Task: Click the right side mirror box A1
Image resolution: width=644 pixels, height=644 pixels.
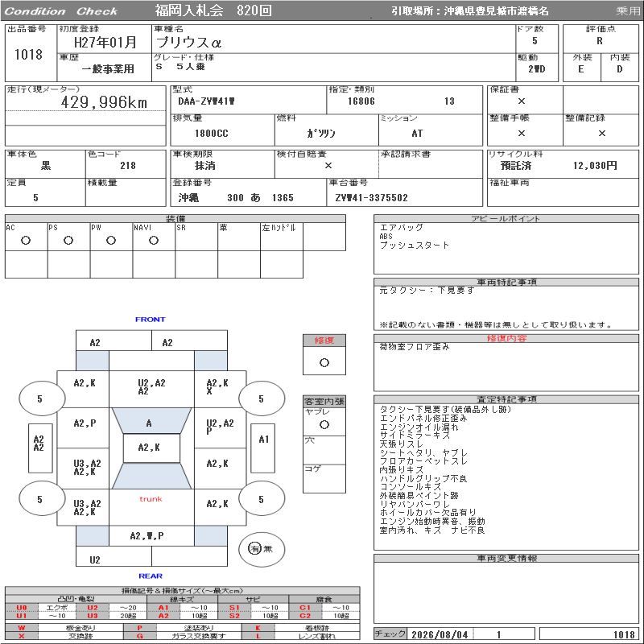Action: (x=263, y=448)
